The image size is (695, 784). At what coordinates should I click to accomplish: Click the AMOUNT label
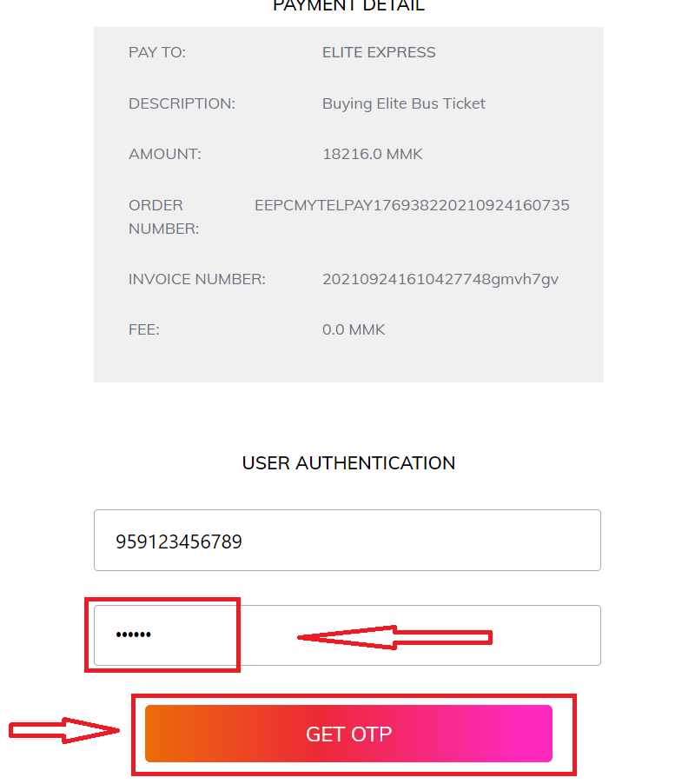pyautogui.click(x=164, y=155)
